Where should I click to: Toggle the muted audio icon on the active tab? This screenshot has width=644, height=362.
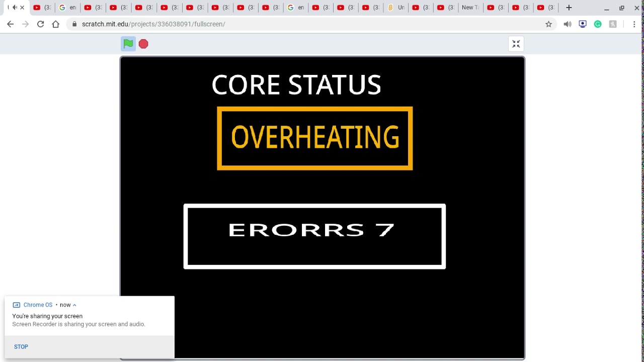[15, 8]
